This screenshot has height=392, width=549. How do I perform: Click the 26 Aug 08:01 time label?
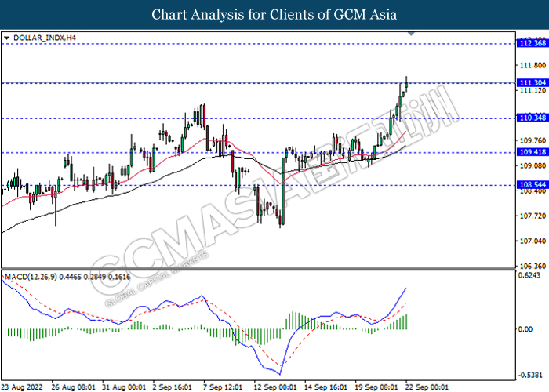point(73,387)
